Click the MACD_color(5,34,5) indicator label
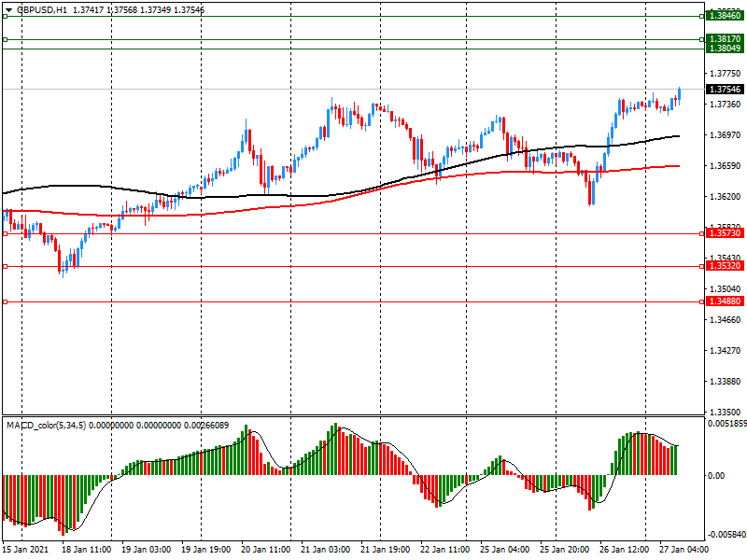Screen dimensions: 747x560 [x=46, y=426]
